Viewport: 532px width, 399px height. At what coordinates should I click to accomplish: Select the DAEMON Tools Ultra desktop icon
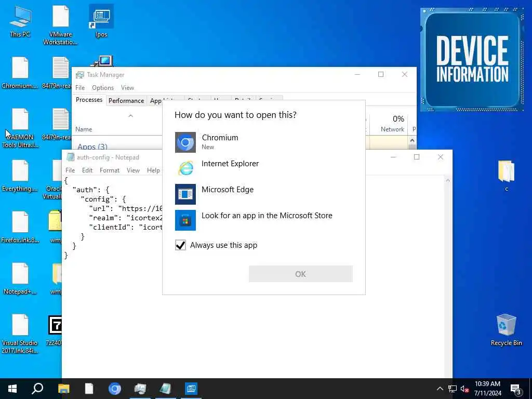point(20,129)
